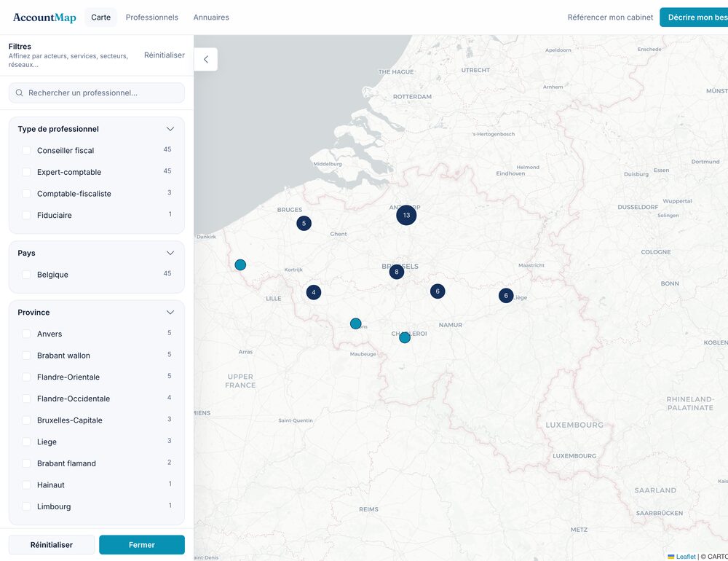728x561 pixels.
Task: Open the cluster marker 6 near Liège
Action: pos(506,296)
